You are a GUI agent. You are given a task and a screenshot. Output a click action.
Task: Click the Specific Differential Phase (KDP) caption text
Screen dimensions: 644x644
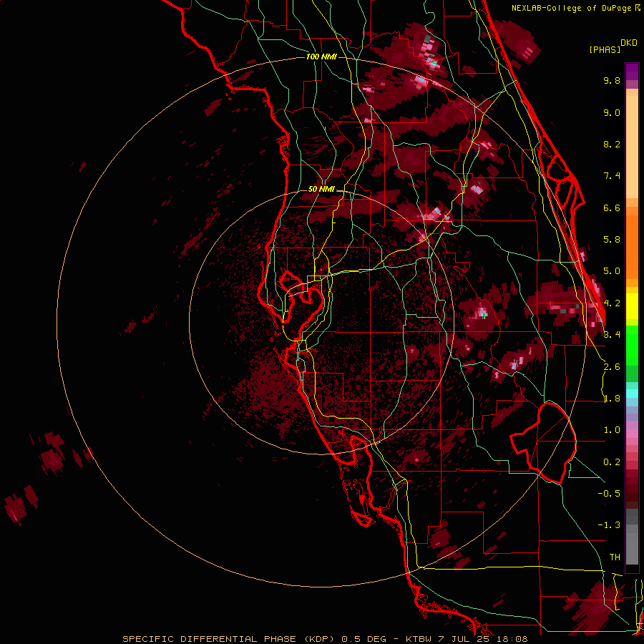coord(230,639)
